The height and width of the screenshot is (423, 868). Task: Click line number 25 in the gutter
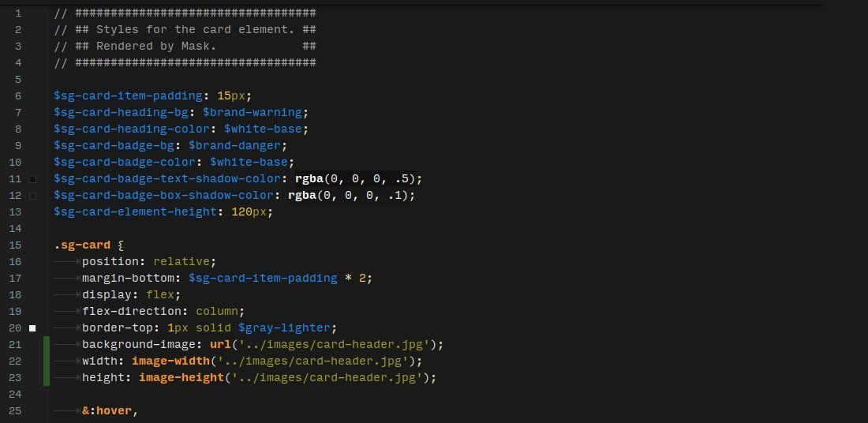15,411
